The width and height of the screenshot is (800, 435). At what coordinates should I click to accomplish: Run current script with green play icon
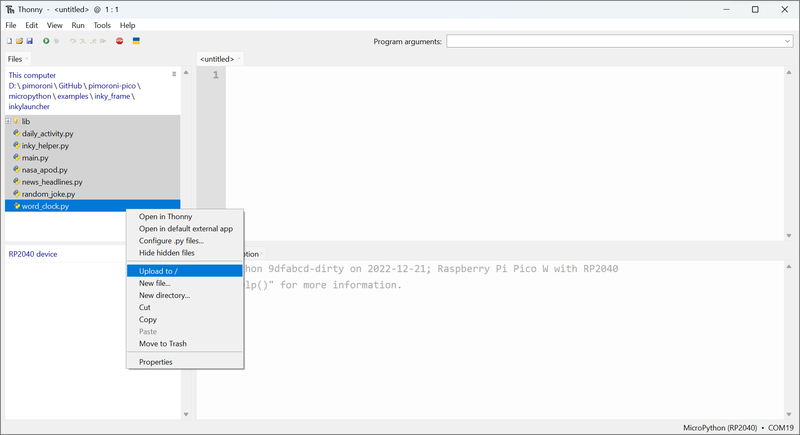46,41
